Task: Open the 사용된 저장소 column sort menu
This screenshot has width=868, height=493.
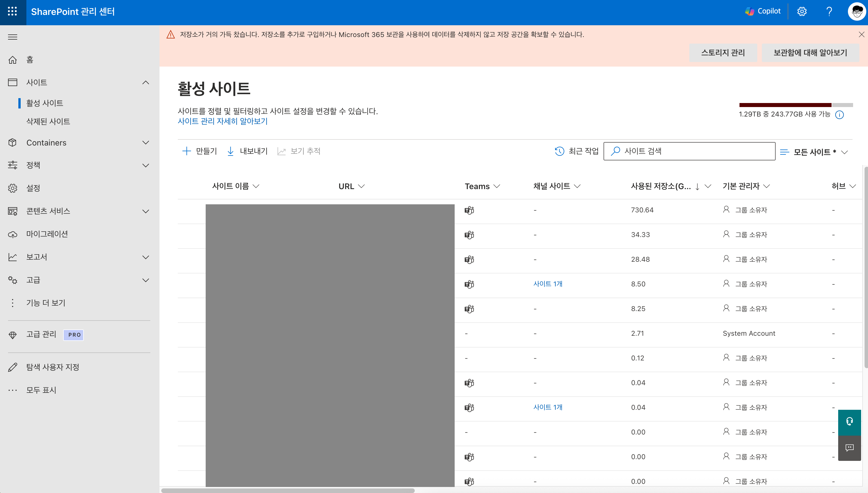Action: click(708, 186)
